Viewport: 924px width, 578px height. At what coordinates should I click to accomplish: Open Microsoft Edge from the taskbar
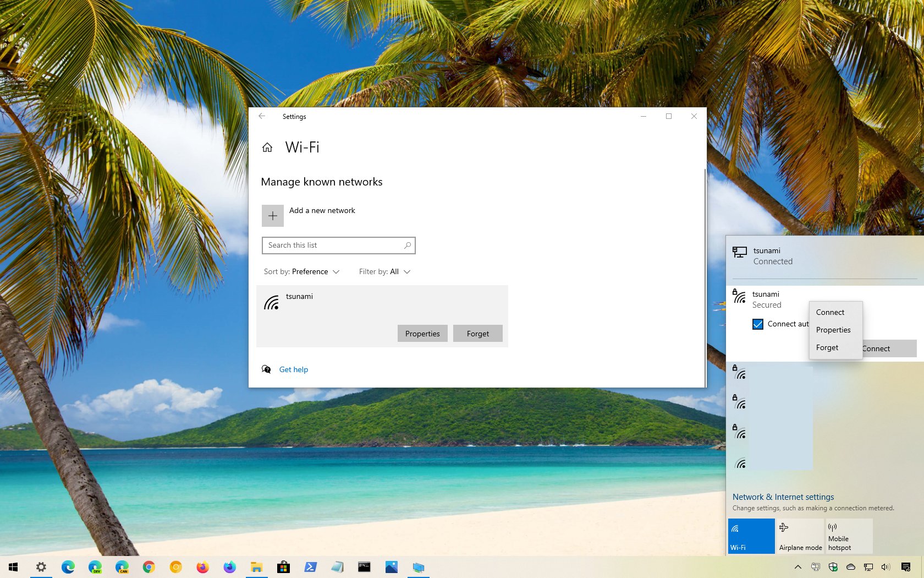[68, 567]
